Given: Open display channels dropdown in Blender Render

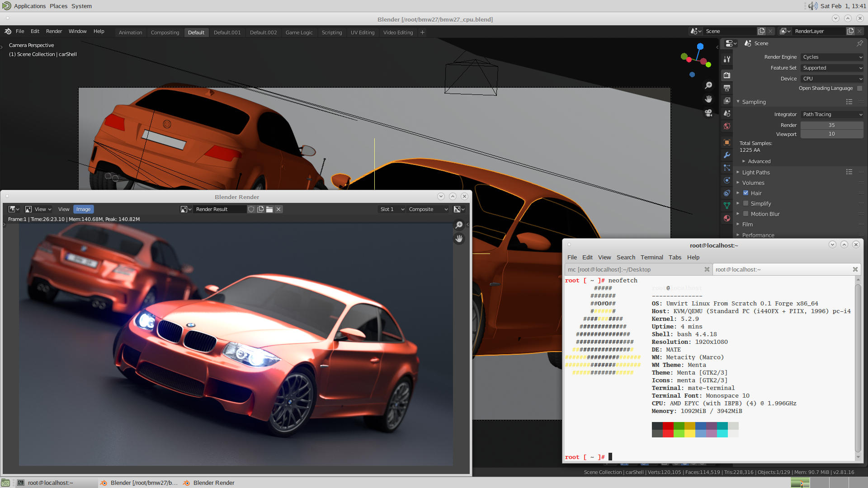Looking at the screenshot, I should point(459,209).
